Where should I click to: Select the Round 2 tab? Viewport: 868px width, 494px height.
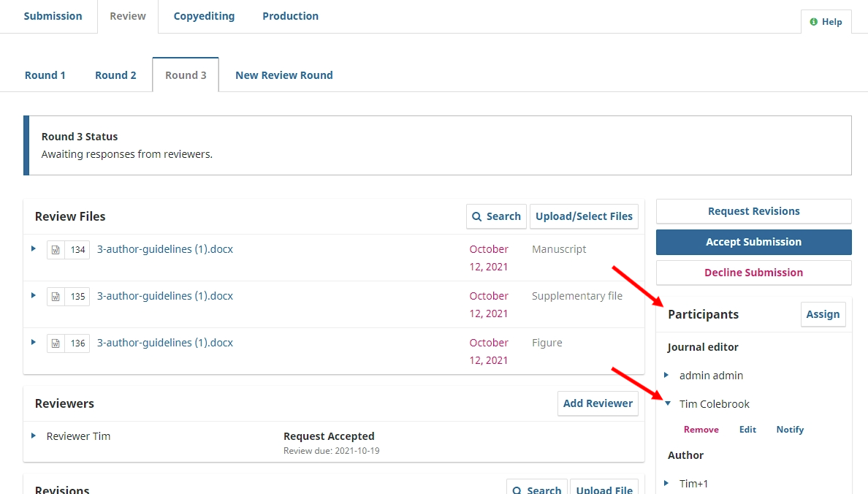coord(115,75)
